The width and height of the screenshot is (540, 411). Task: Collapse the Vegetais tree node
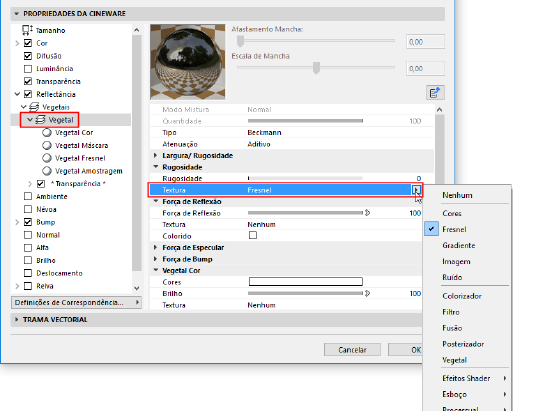coord(23,107)
